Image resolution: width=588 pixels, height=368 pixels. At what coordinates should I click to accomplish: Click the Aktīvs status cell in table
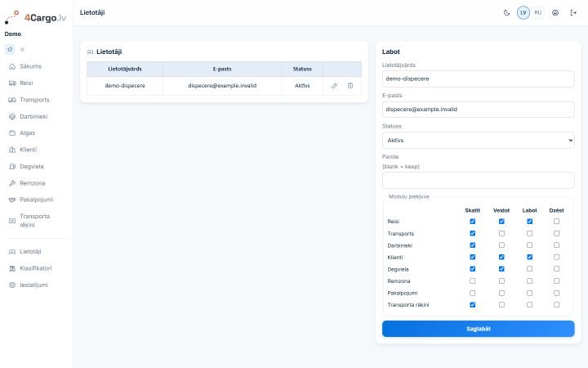pos(302,86)
